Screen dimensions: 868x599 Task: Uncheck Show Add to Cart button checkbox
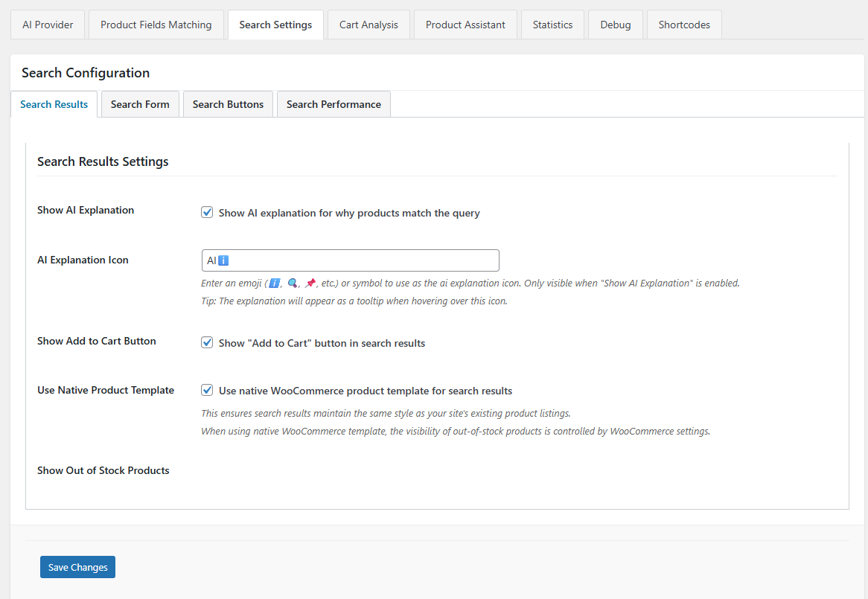pos(207,342)
